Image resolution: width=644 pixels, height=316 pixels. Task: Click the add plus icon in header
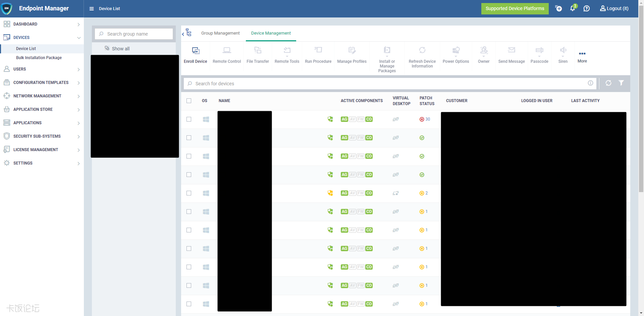(558, 8)
